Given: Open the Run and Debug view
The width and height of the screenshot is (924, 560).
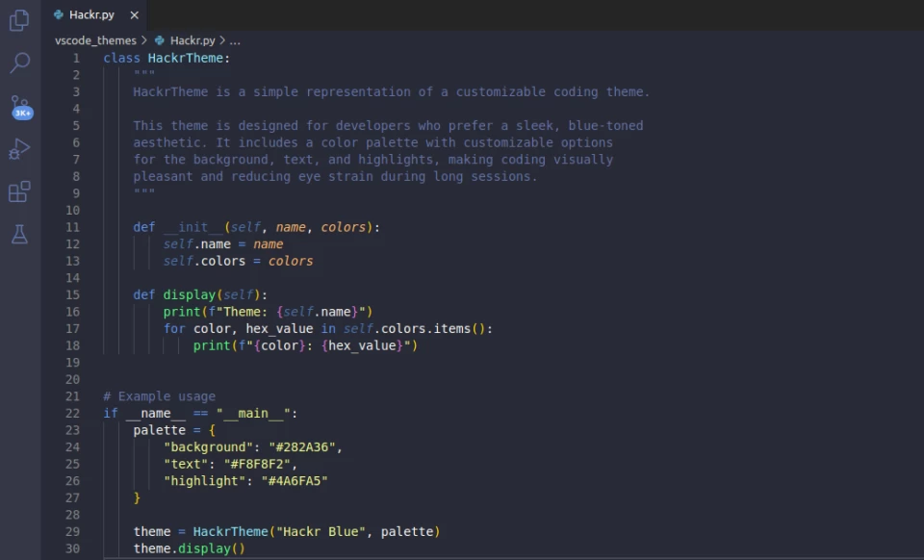Looking at the screenshot, I should pyautogui.click(x=19, y=149).
